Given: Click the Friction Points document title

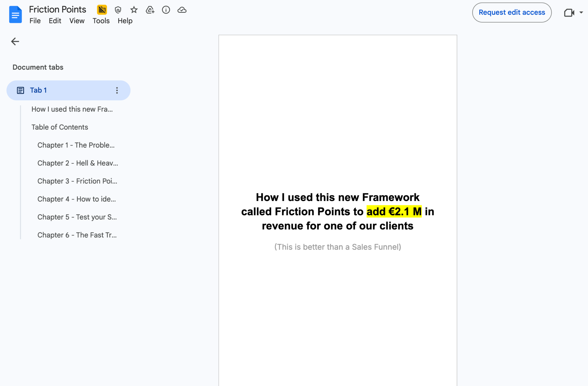Looking at the screenshot, I should (58, 10).
